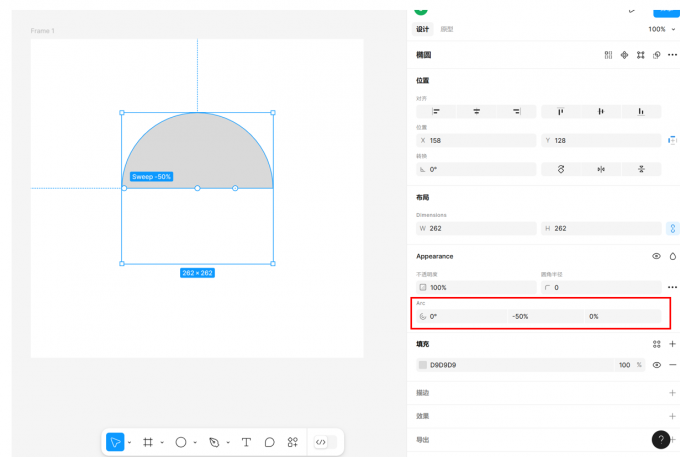Click the Arc sweep field -50%
The height and width of the screenshot is (457, 680).
coord(546,317)
